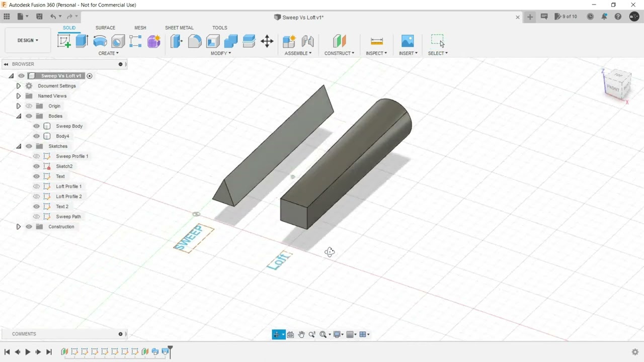Screen dimensions: 644x362
Task: Open timeline settings gear
Action: click(635, 352)
